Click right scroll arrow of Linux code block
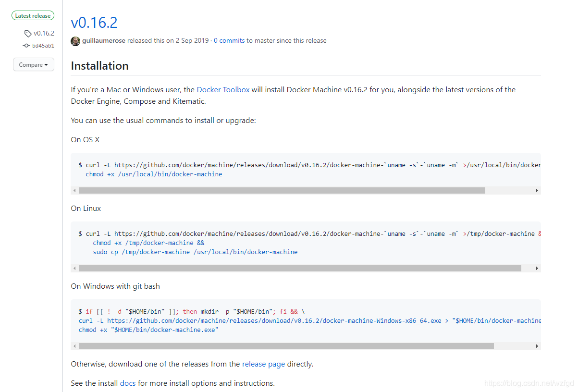This screenshot has width=578, height=392. click(537, 269)
